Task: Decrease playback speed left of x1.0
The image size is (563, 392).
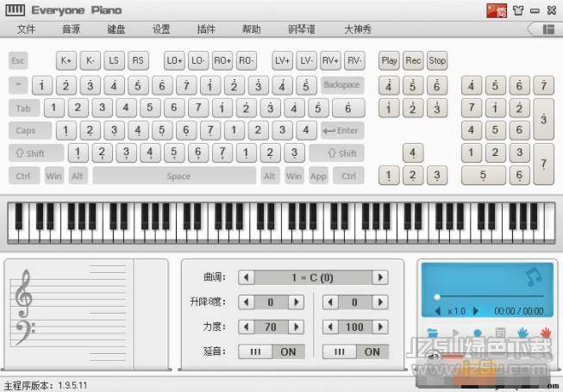Action: point(438,311)
